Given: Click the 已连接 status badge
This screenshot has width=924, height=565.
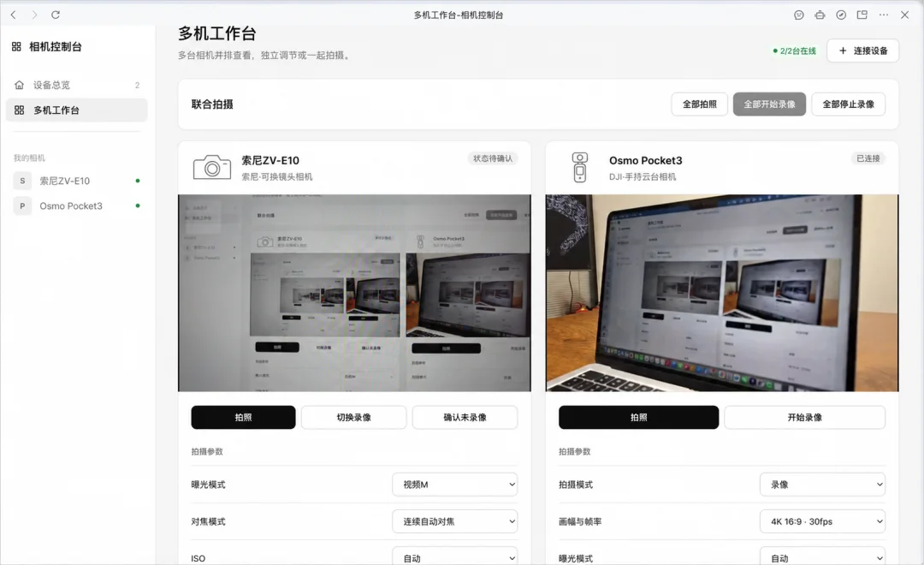Looking at the screenshot, I should 868,158.
